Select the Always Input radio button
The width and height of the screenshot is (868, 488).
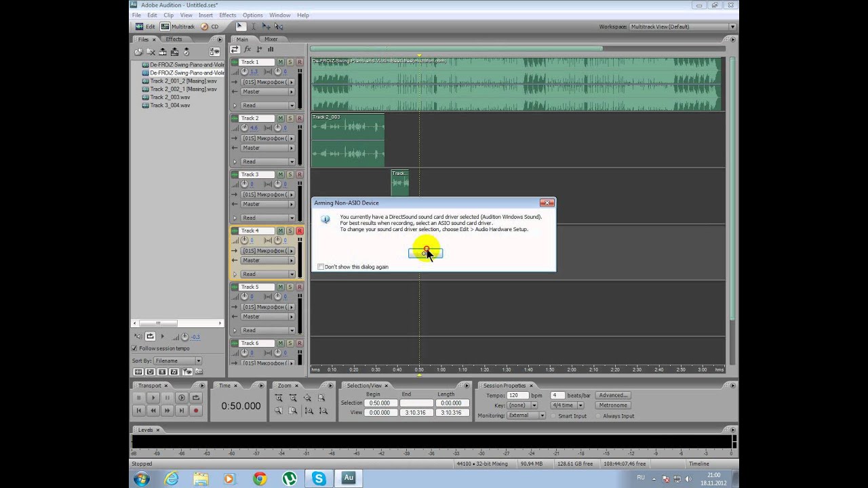(x=598, y=415)
